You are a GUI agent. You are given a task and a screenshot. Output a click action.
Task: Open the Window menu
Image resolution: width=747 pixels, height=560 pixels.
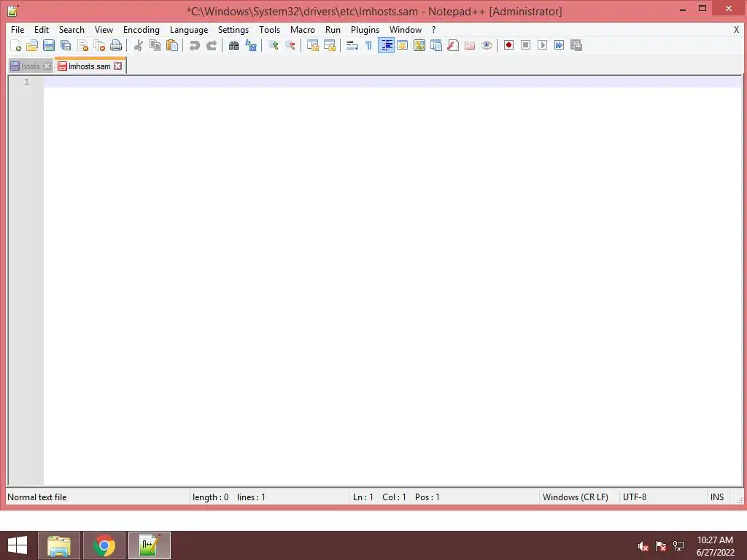coord(406,29)
